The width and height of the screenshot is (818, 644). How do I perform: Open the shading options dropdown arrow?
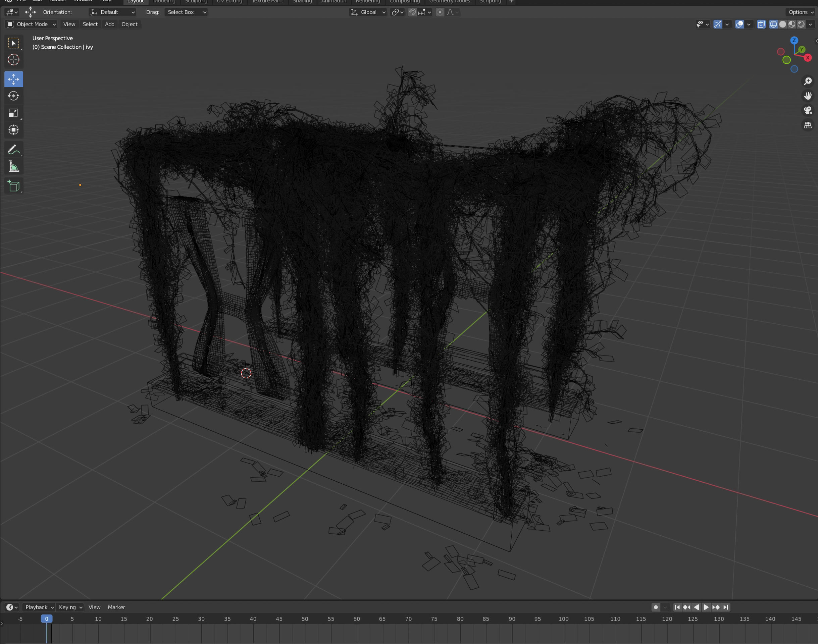[x=811, y=24]
